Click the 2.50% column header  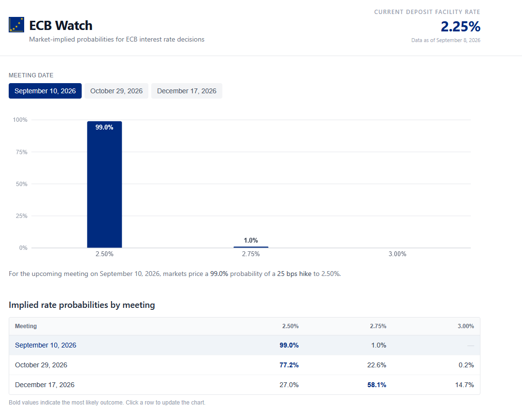click(x=290, y=326)
